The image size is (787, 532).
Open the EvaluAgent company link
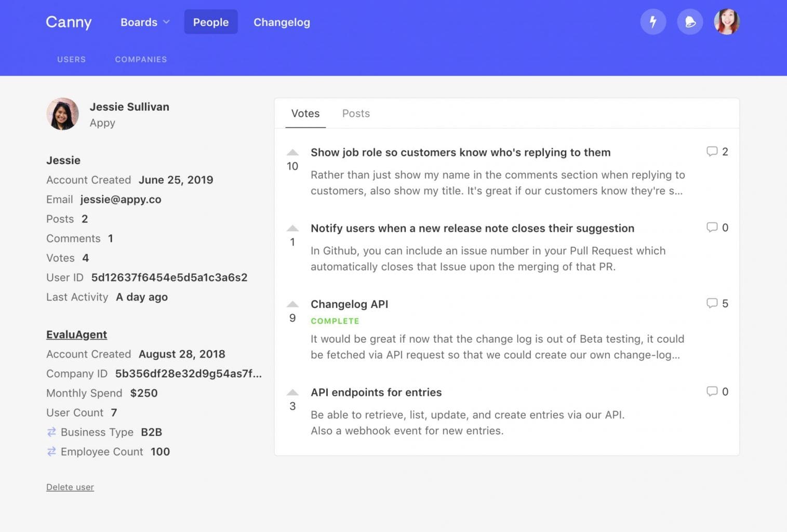click(x=76, y=334)
